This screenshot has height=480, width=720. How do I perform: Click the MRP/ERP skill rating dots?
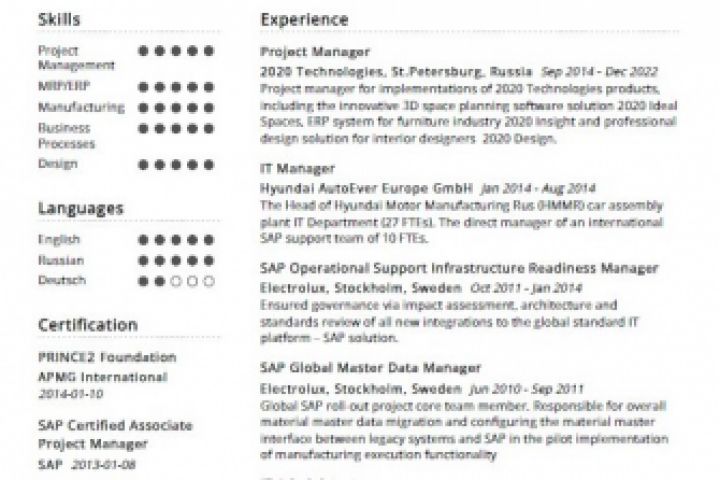click(178, 87)
